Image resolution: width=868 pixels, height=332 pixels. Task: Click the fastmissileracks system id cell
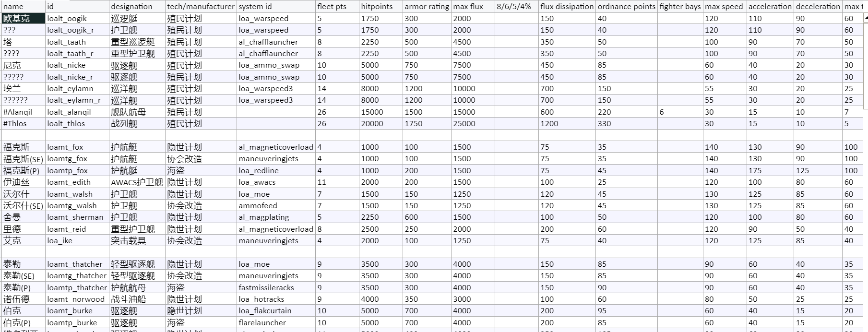[276, 288]
